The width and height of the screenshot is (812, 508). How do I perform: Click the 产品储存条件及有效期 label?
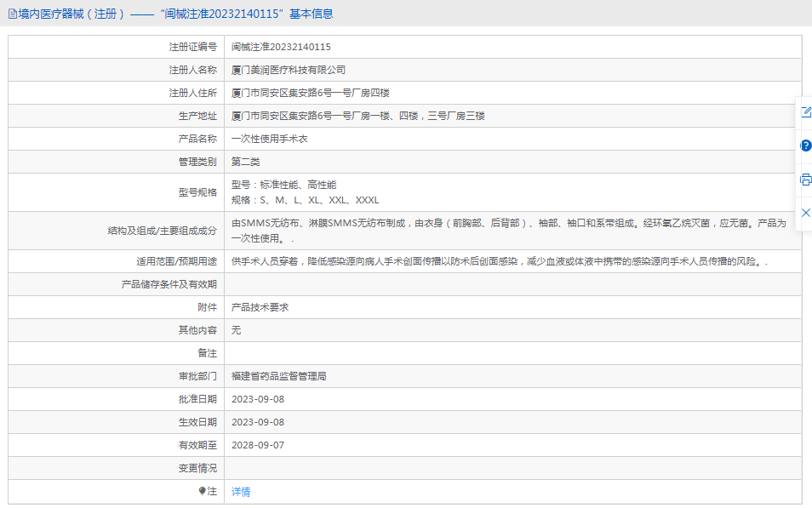pyautogui.click(x=169, y=284)
